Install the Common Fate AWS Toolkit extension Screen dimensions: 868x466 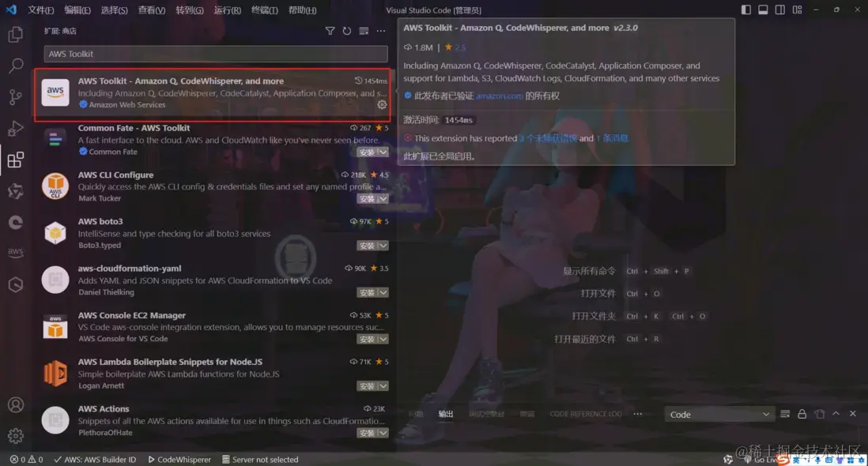[368, 152]
